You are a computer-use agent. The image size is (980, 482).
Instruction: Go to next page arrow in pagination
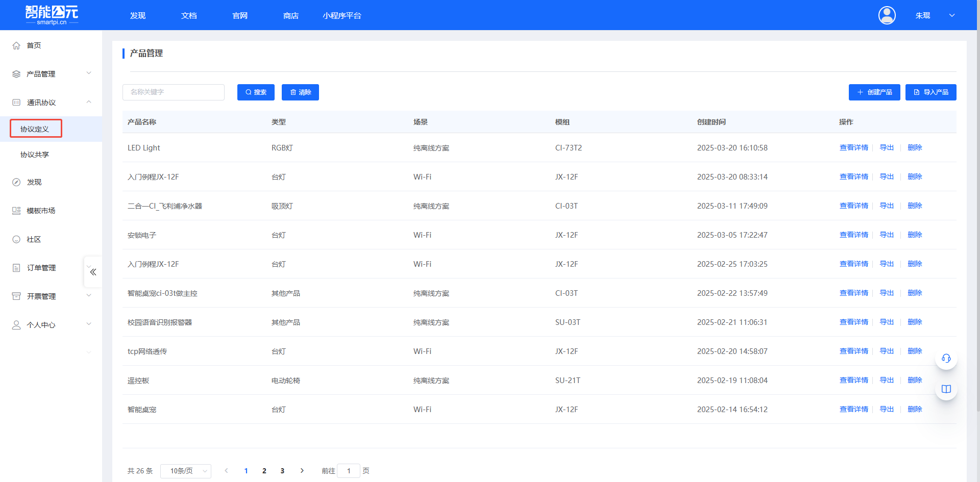pyautogui.click(x=302, y=471)
